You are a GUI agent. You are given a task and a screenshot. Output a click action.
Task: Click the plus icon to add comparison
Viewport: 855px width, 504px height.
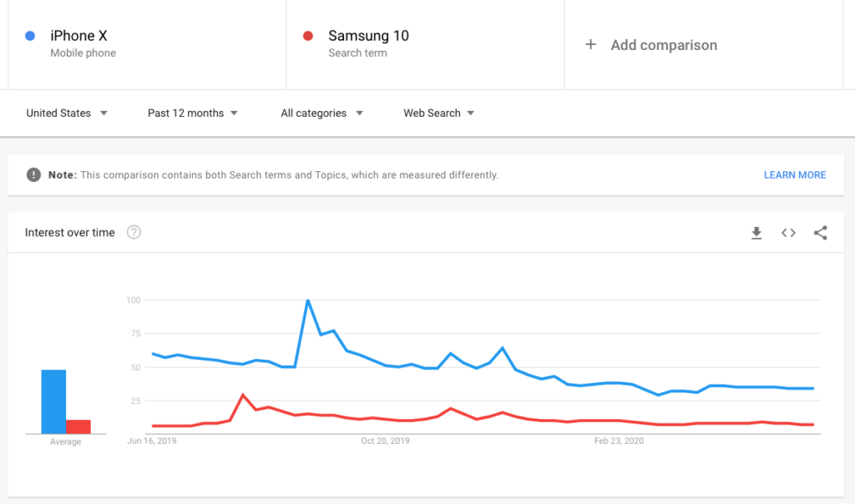[x=591, y=45]
